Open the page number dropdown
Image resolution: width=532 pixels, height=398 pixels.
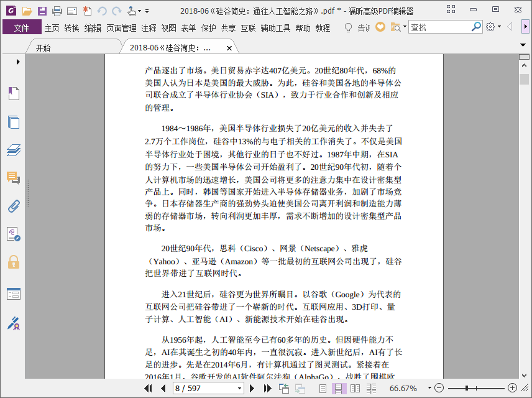click(239, 388)
